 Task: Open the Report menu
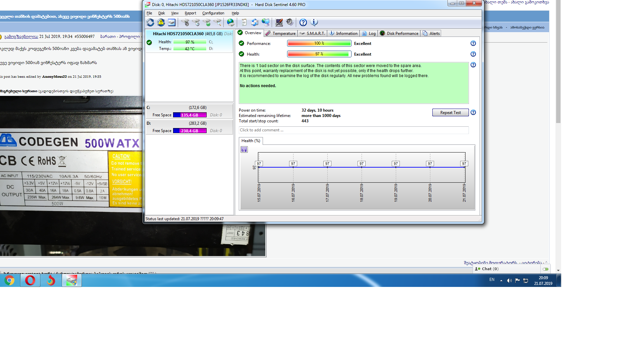(x=190, y=13)
